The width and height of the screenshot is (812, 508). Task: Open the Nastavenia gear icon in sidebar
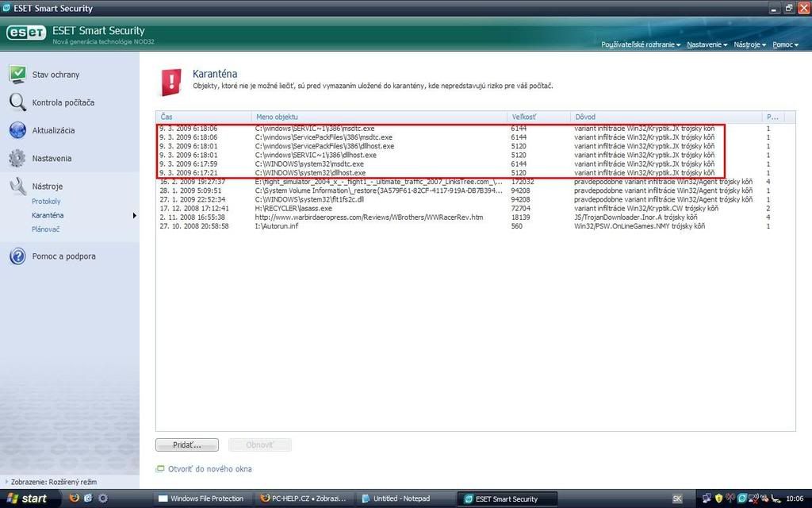click(x=17, y=158)
